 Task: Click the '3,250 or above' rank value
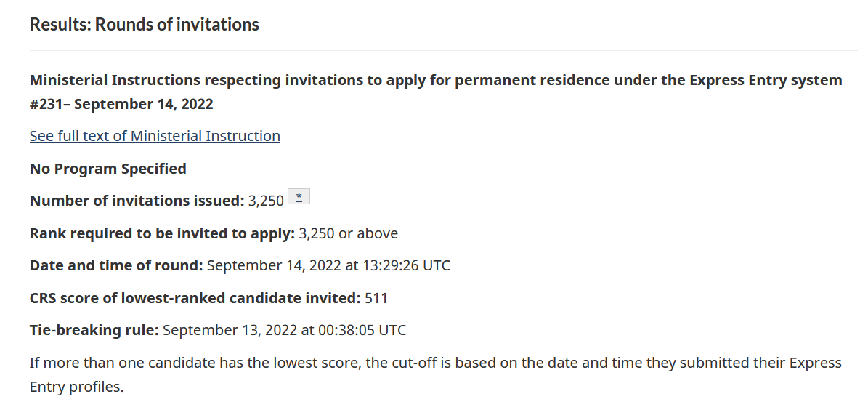348,233
